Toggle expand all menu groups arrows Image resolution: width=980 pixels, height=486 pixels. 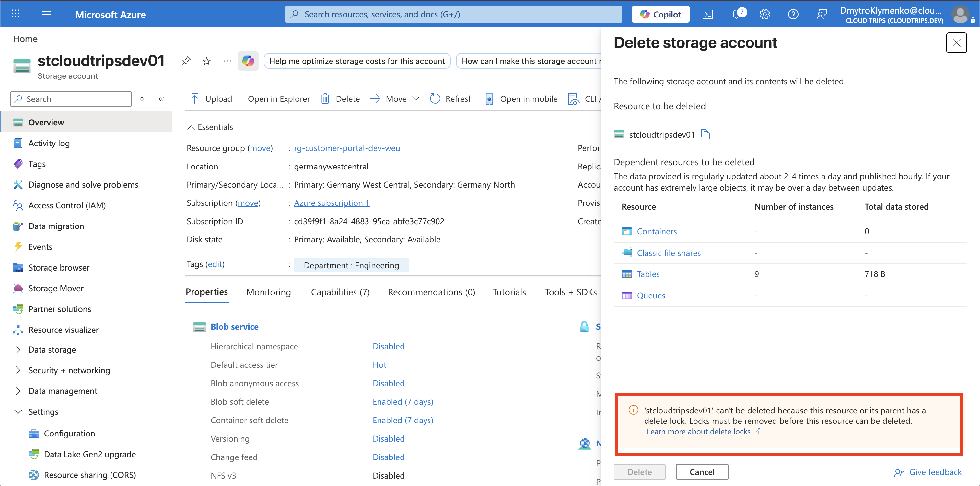pos(142,99)
